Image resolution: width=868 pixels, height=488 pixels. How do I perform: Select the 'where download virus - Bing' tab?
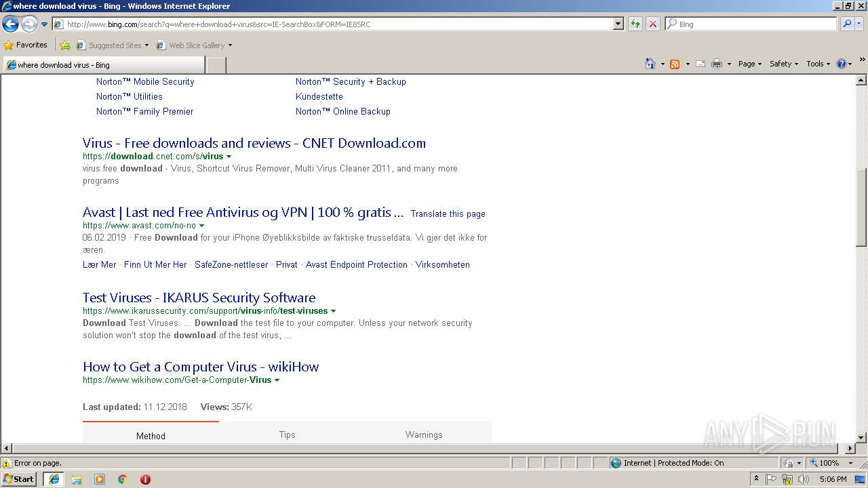[x=103, y=65]
